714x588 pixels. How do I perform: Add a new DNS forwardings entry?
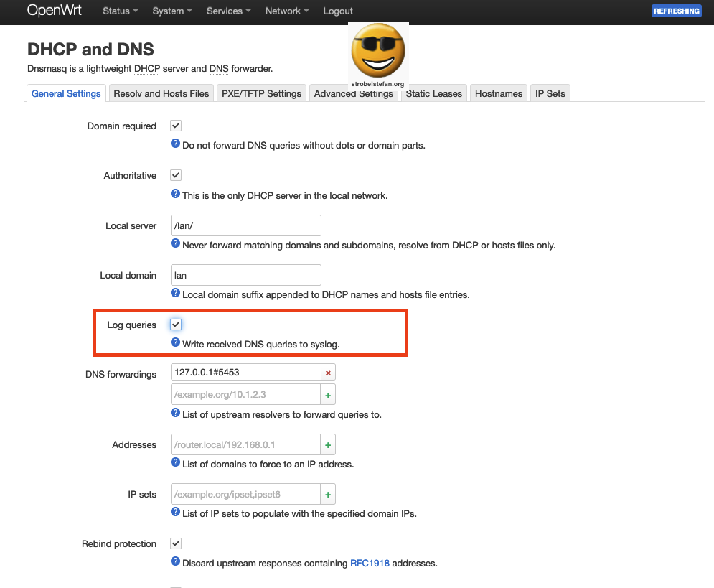click(x=328, y=394)
